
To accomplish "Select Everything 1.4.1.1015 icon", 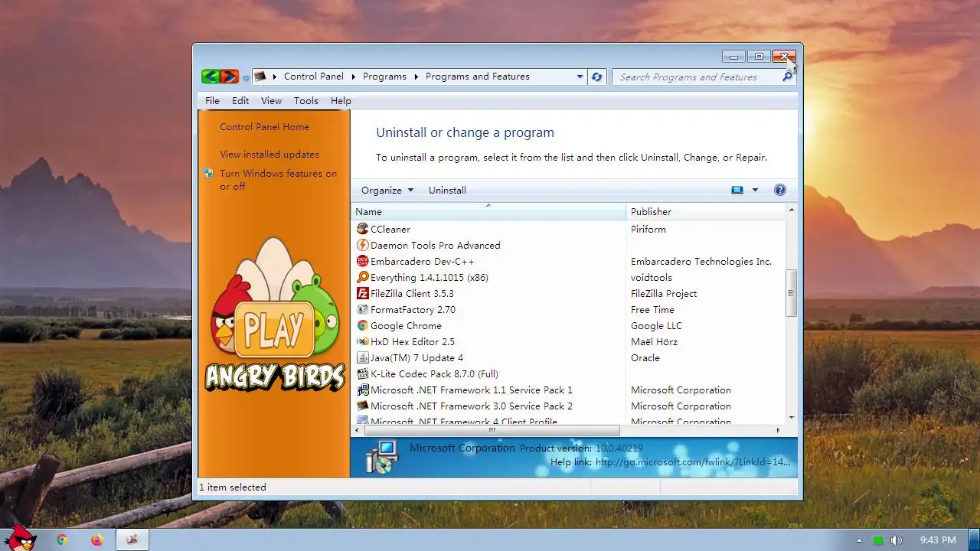I will click(363, 277).
